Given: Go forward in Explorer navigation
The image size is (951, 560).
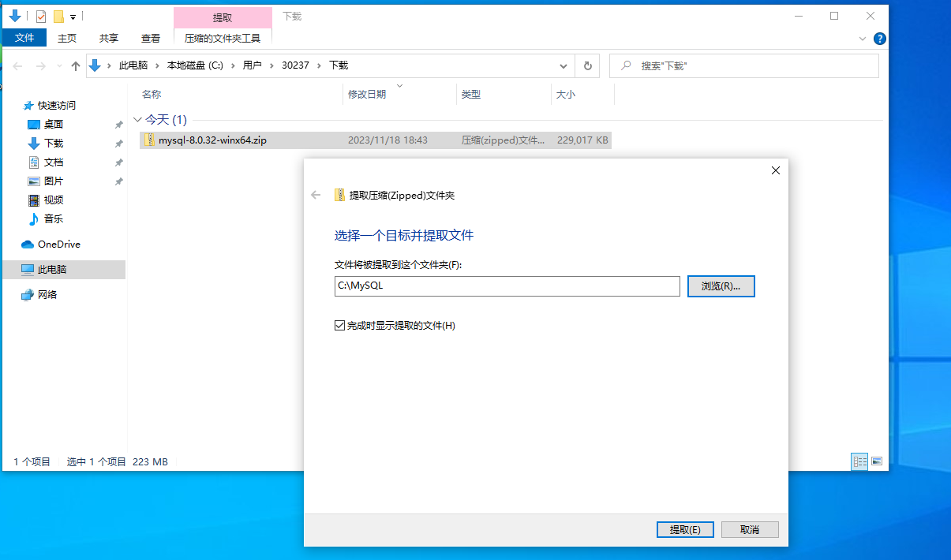Looking at the screenshot, I should coord(41,66).
